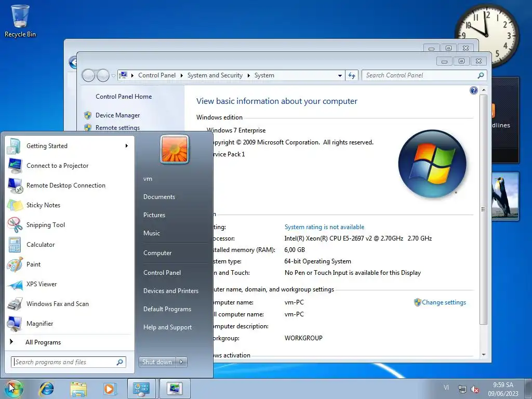Click the desktop clock gadget
Image resolution: width=532 pixels, height=399 pixels.
tap(487, 35)
